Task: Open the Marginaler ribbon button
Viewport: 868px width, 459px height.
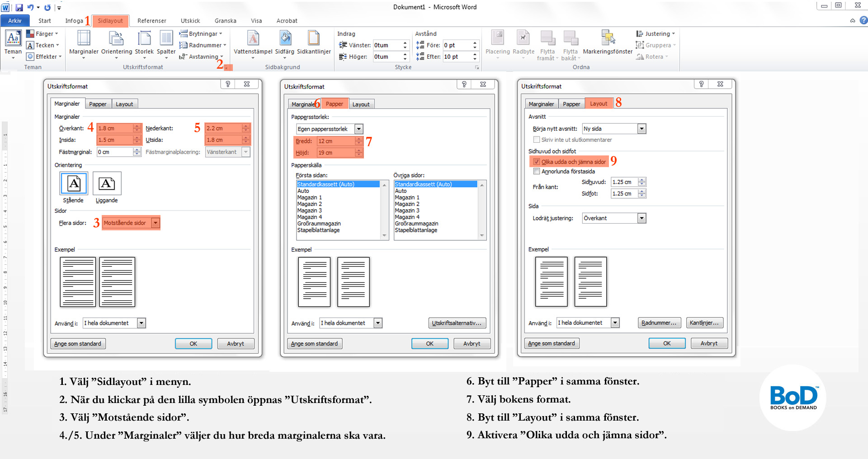Action: [x=84, y=44]
